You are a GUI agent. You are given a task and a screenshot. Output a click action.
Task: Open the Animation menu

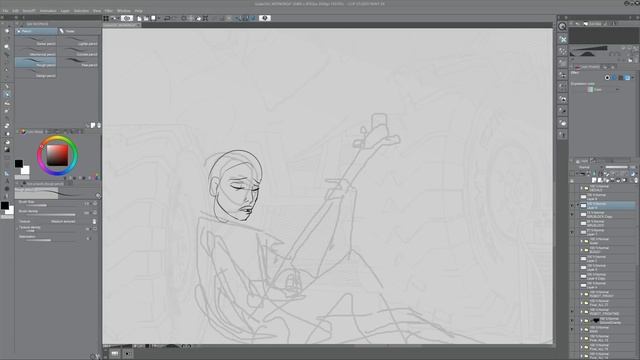click(x=48, y=11)
